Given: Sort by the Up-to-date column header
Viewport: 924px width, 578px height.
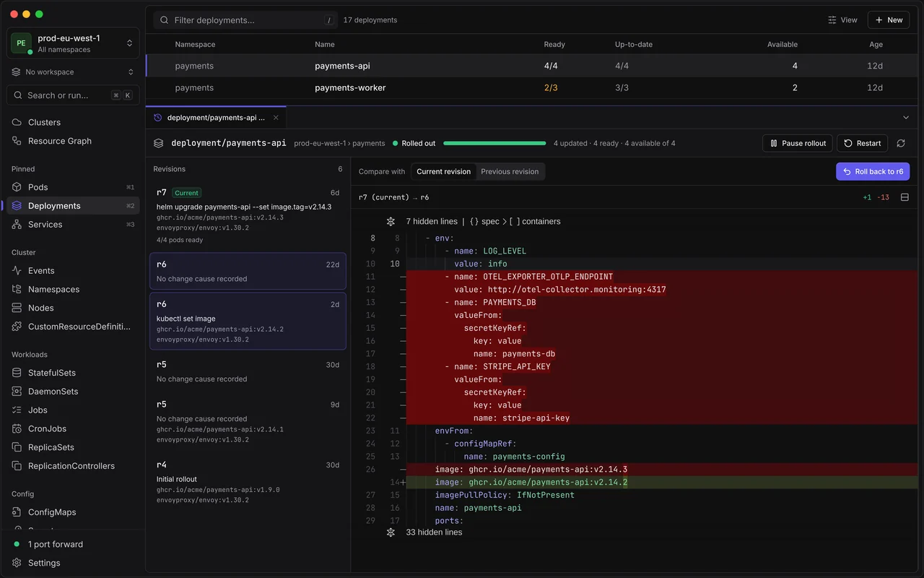Looking at the screenshot, I should (x=634, y=45).
